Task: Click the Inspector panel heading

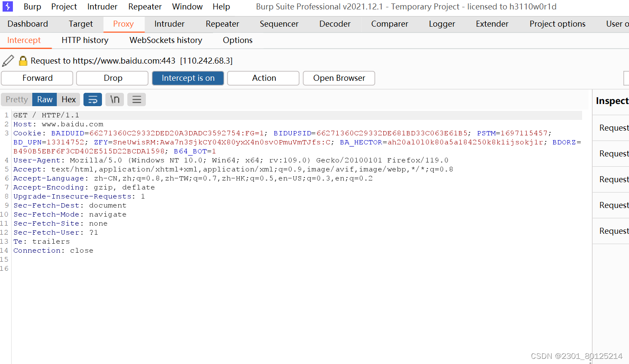Action: [x=612, y=101]
